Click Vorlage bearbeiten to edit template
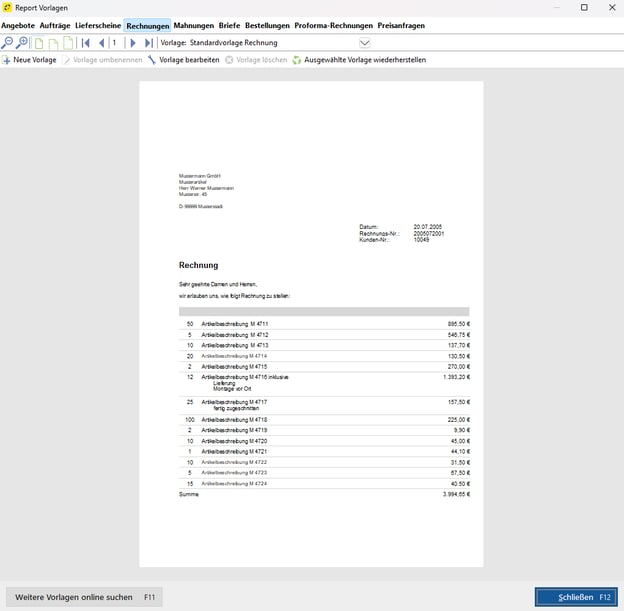The height and width of the screenshot is (611, 624). 183,60
